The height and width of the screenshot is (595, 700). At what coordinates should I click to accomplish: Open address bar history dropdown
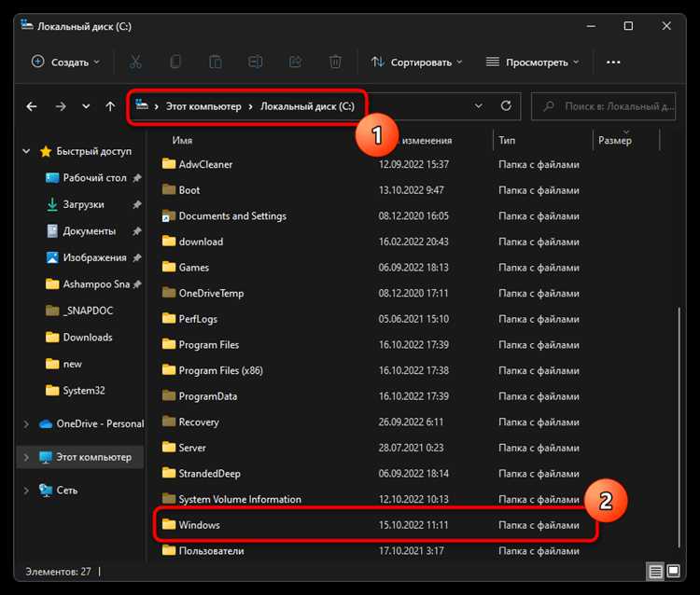pos(479,106)
